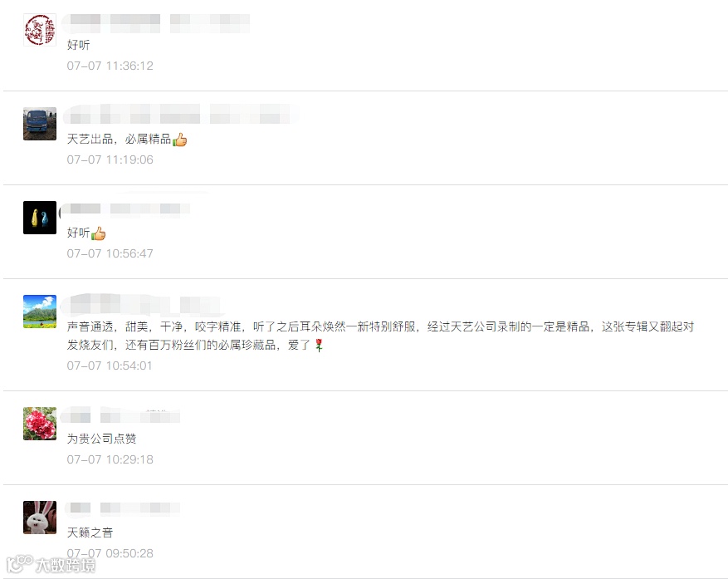
Task: Click the red seal stamp avatar
Action: pyautogui.click(x=40, y=30)
